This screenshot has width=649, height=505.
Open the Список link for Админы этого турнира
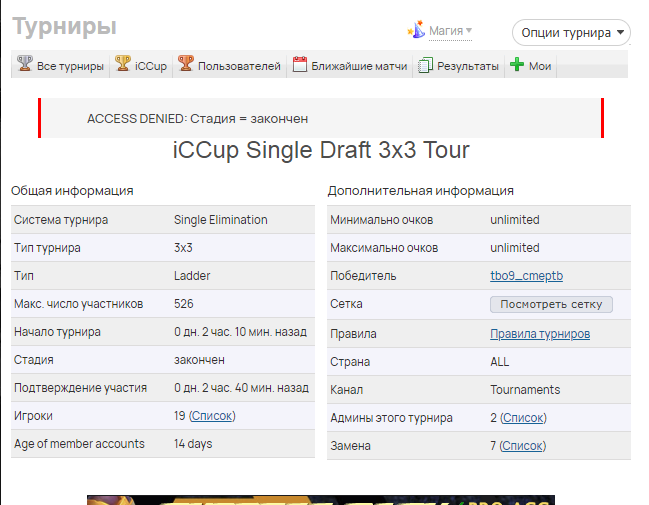click(x=523, y=418)
